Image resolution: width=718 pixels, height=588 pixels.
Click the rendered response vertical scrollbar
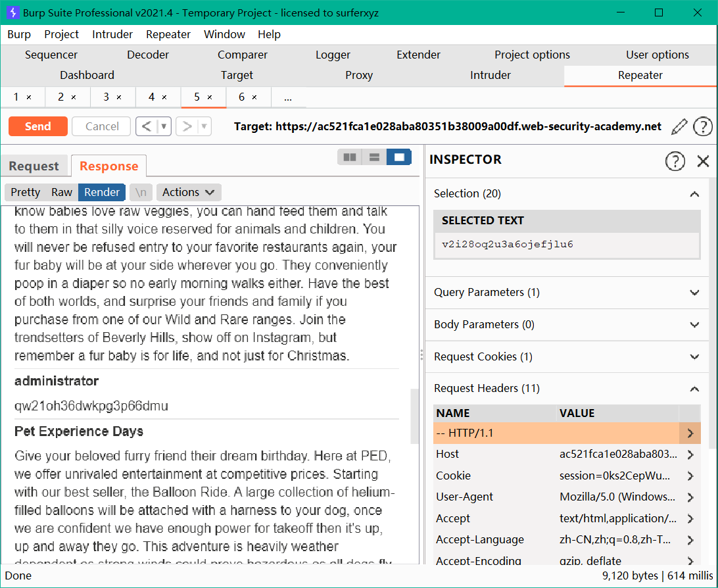click(414, 416)
